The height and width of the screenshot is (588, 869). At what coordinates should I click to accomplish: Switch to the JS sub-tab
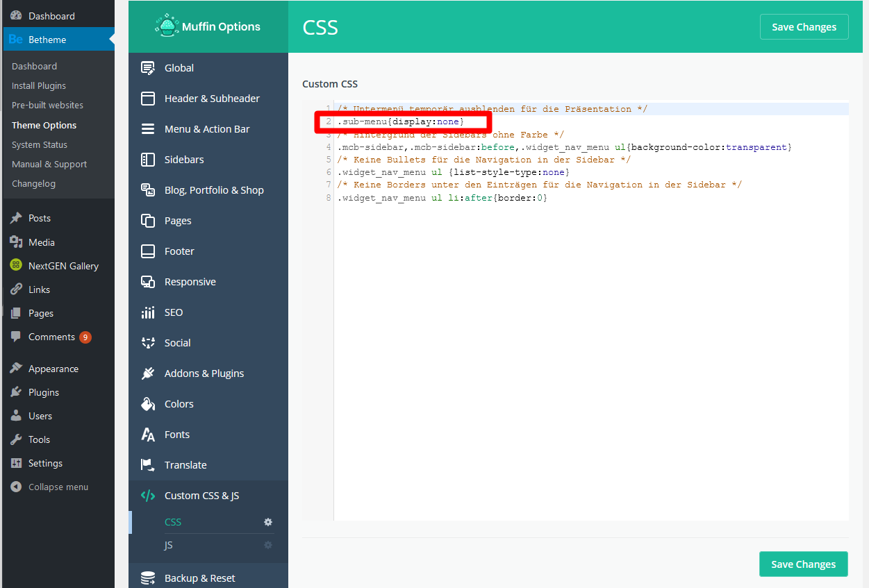[x=169, y=546]
